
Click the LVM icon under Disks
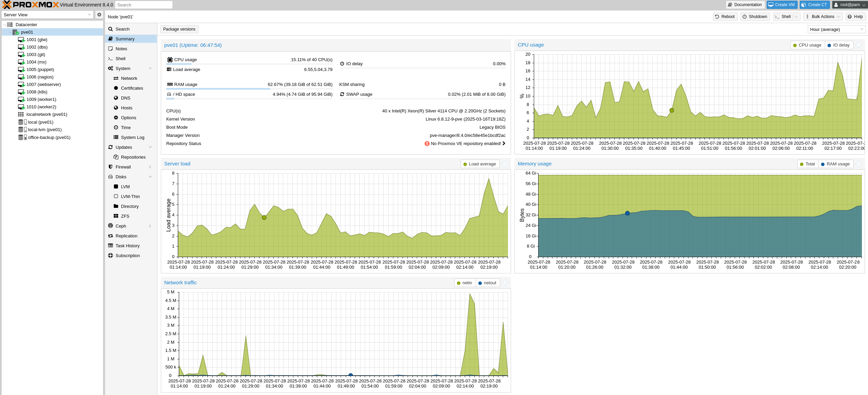point(116,186)
